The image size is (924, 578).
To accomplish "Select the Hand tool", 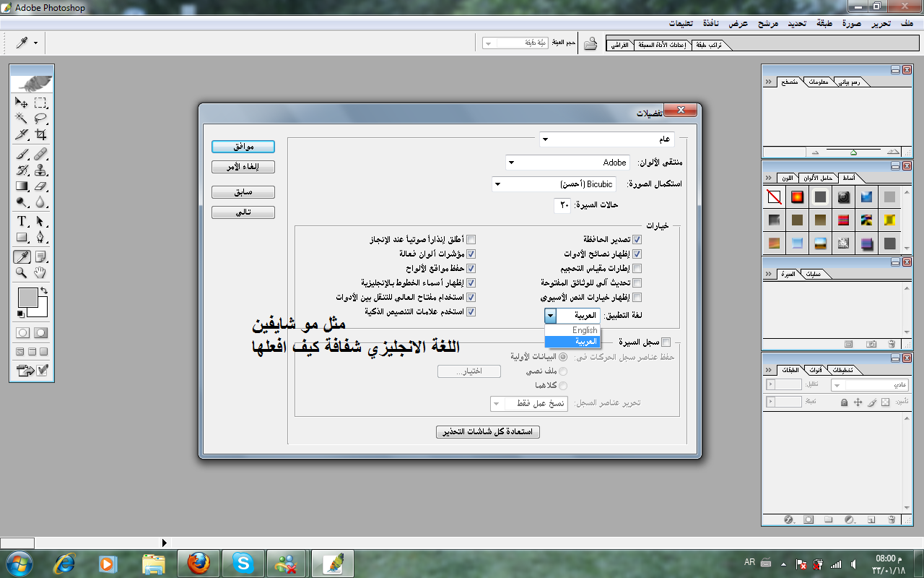I will coord(40,272).
